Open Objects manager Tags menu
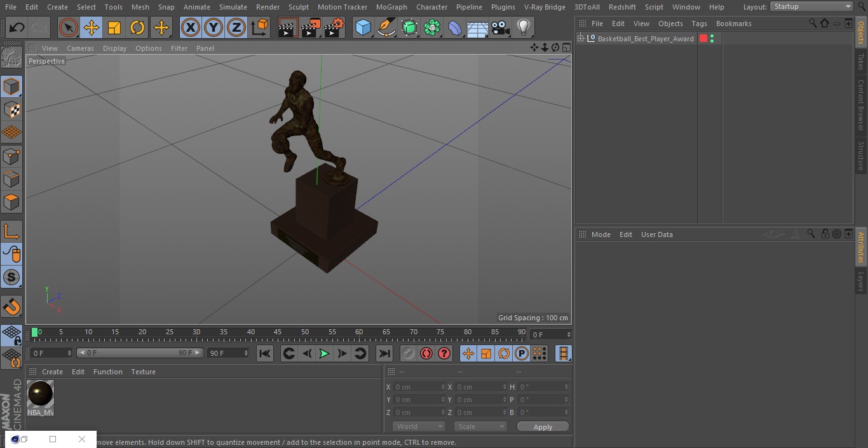This screenshot has width=868, height=448. [699, 24]
